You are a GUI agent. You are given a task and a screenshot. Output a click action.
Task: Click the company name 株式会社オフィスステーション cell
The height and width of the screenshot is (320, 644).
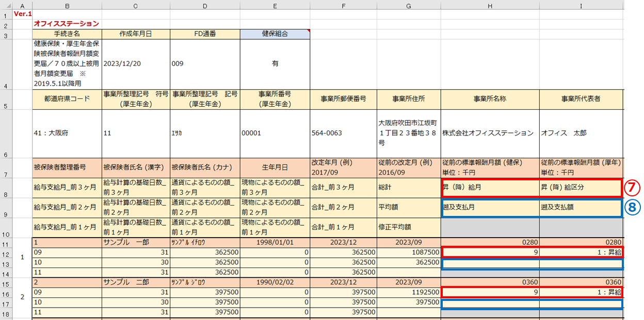490,133
